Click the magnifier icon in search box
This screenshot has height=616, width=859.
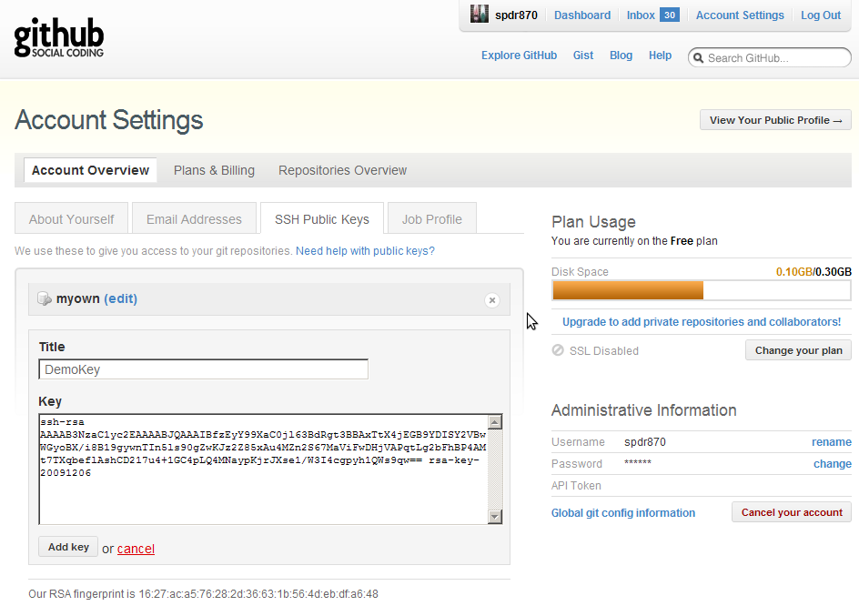tap(699, 58)
